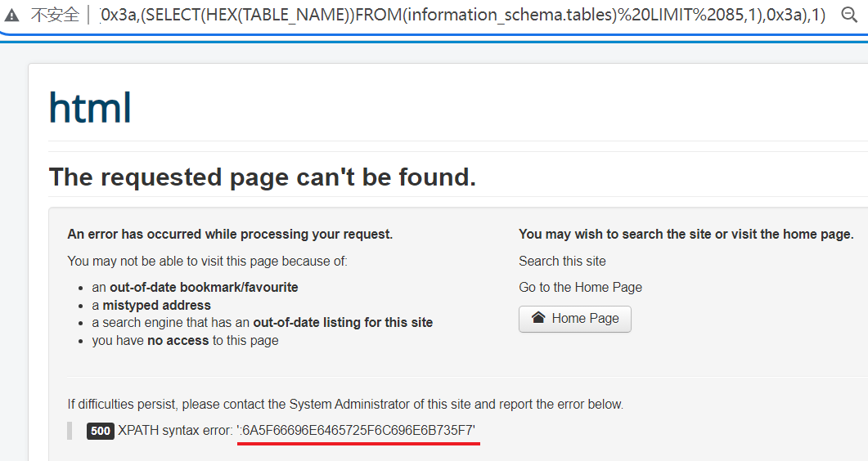This screenshot has height=461, width=868.
Task: Select the "Search this site" text
Action: point(562,261)
